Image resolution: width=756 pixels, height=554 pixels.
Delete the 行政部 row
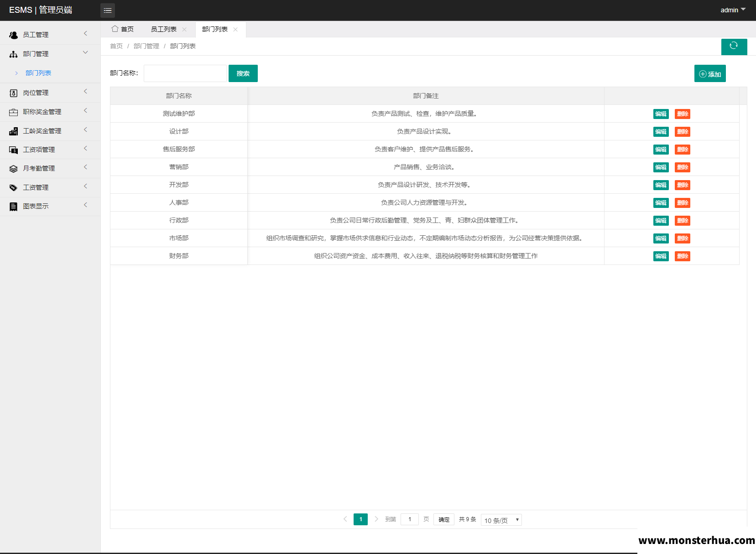point(683,221)
